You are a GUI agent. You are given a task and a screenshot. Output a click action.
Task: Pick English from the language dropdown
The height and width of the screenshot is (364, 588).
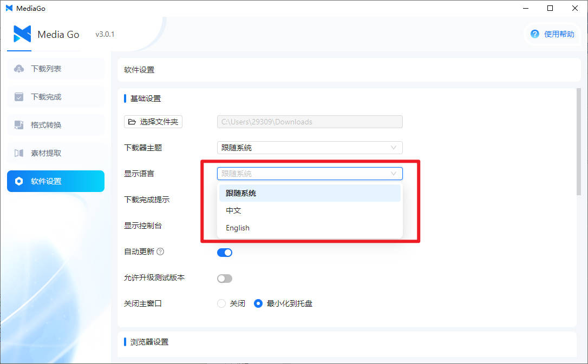click(310, 228)
